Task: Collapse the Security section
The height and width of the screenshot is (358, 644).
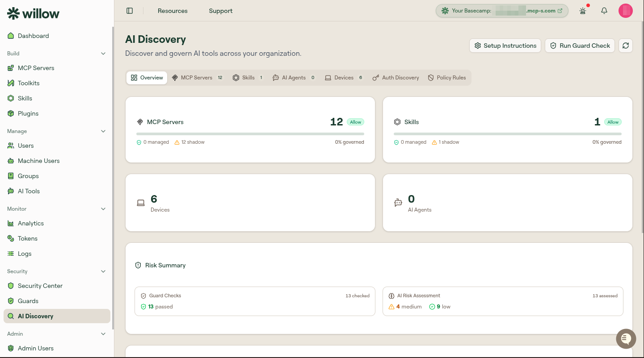Action: point(103,271)
